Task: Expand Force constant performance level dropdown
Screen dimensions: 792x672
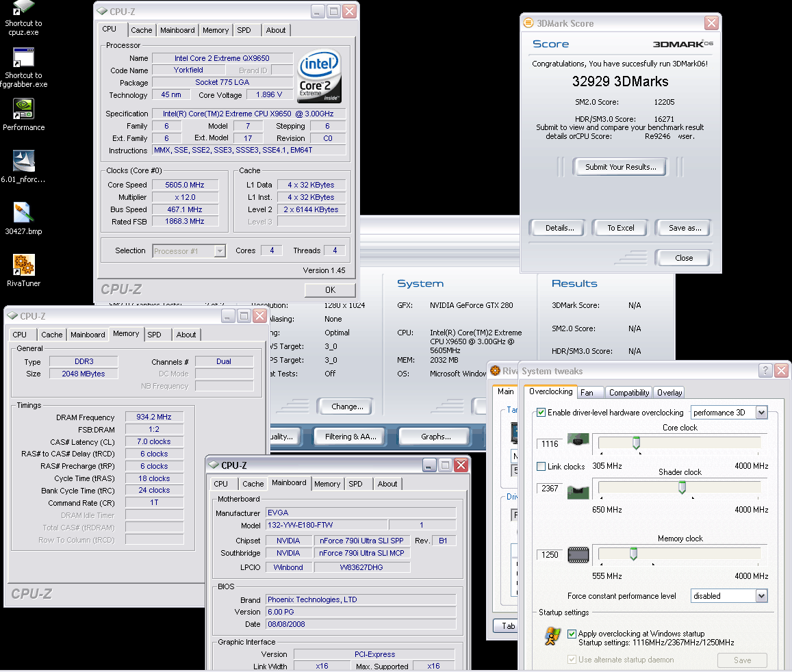Action: coord(761,596)
